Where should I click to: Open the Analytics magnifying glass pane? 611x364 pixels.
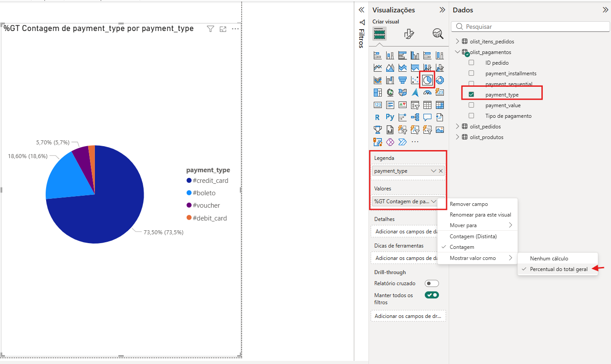(x=438, y=34)
